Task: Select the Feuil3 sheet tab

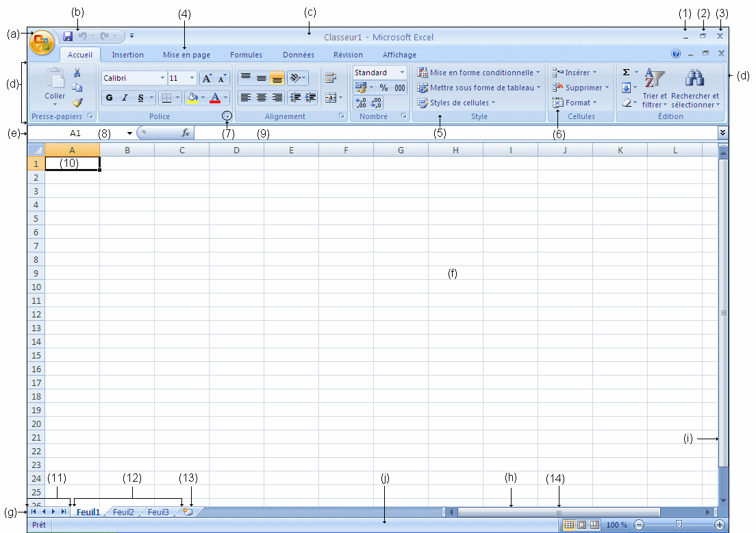Action: (158, 512)
